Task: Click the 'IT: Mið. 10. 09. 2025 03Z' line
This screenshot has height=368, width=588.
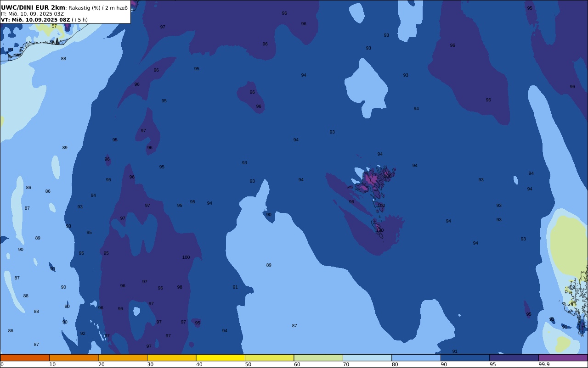Action: click(x=32, y=14)
